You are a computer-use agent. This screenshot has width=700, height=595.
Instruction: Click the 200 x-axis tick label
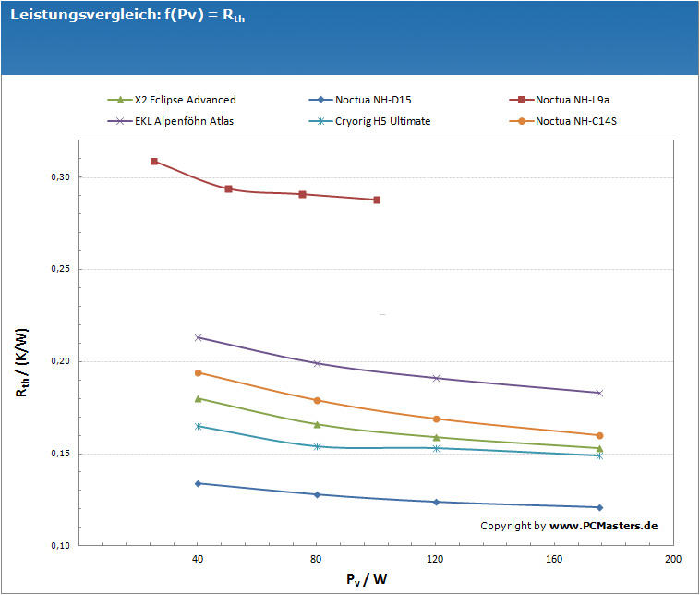[x=673, y=559]
